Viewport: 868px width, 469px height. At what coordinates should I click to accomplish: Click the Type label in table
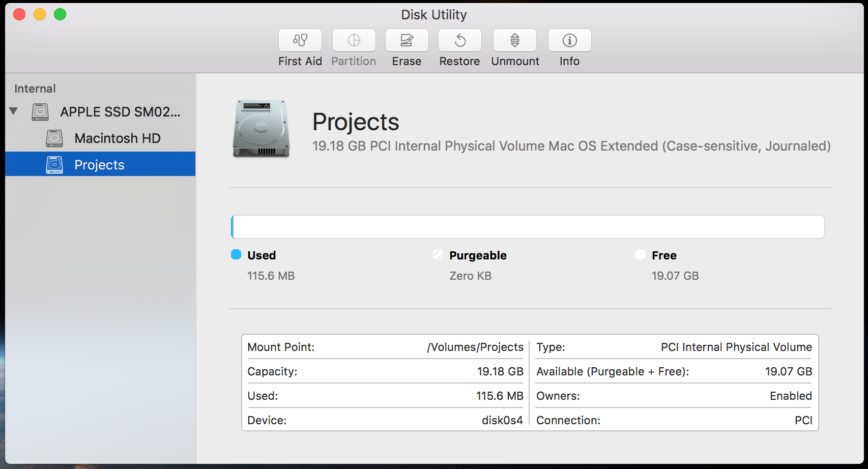pyautogui.click(x=551, y=347)
